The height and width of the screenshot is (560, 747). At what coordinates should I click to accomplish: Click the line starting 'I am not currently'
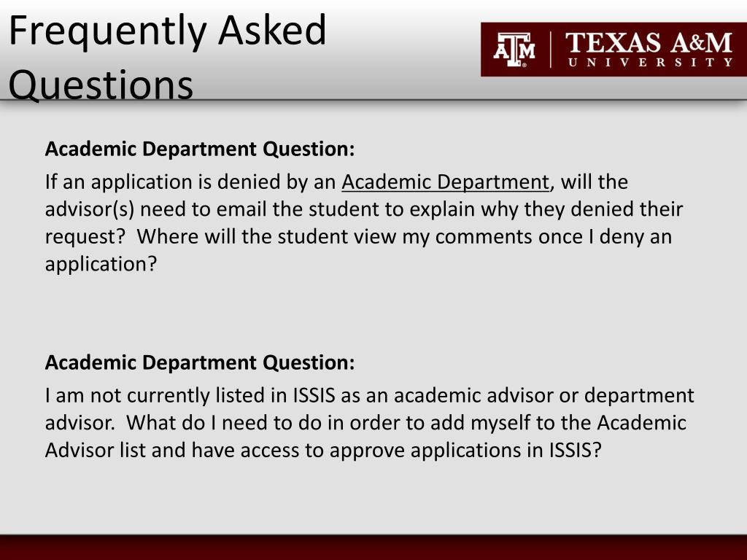(370, 396)
